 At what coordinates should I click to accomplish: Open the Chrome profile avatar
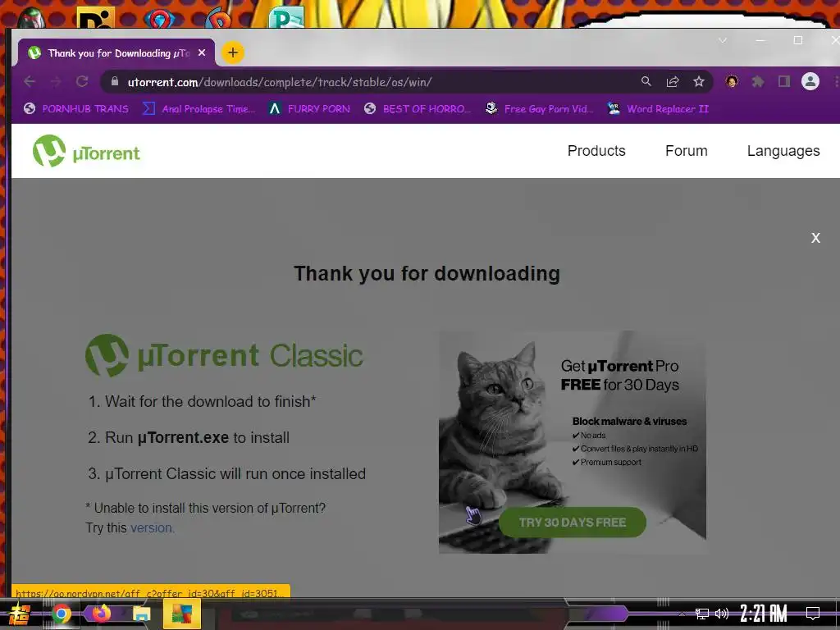point(810,81)
